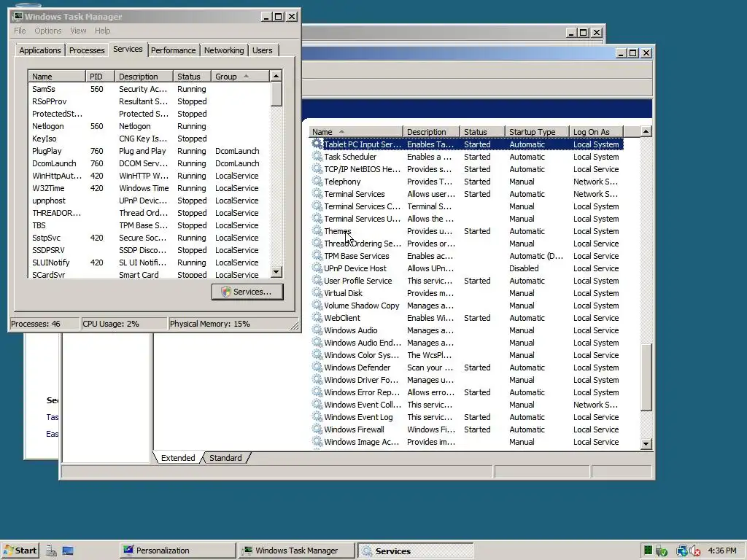Screen dimensions: 747x560
Task: Select the SstpSvc service in Task Manager
Action: pyautogui.click(x=149, y=238)
